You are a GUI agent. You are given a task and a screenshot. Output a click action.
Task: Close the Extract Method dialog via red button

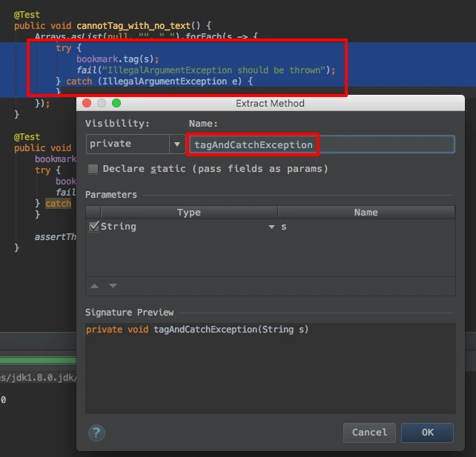point(87,103)
